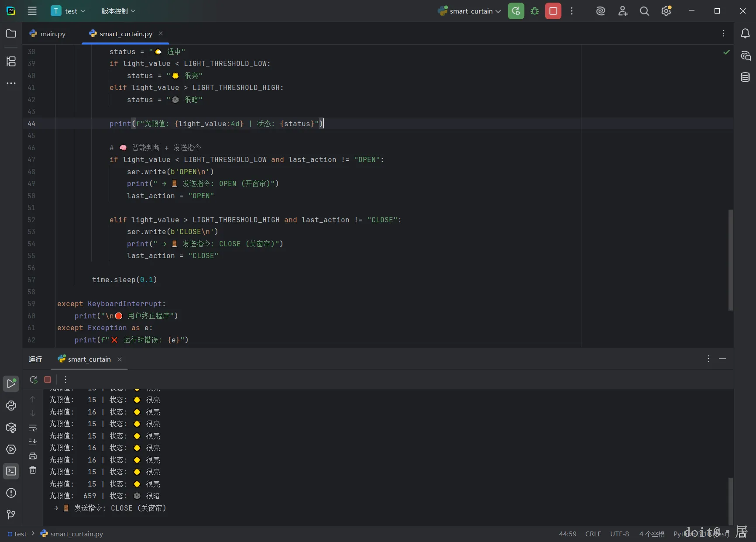Show the Notifications panel

745,34
